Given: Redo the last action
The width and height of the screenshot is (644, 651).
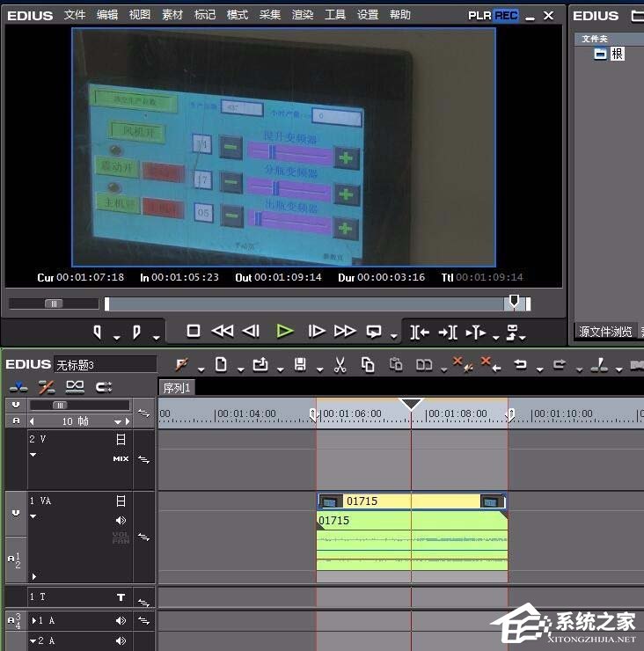Looking at the screenshot, I should pyautogui.click(x=560, y=365).
